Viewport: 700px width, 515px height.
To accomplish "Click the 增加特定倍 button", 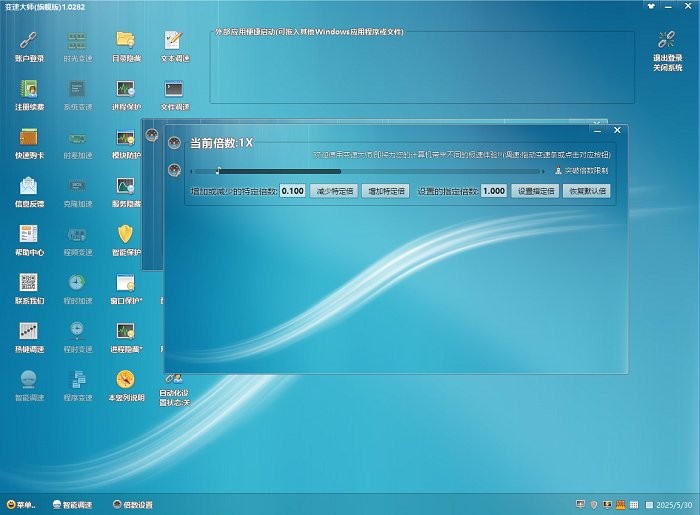I will click(x=386, y=190).
